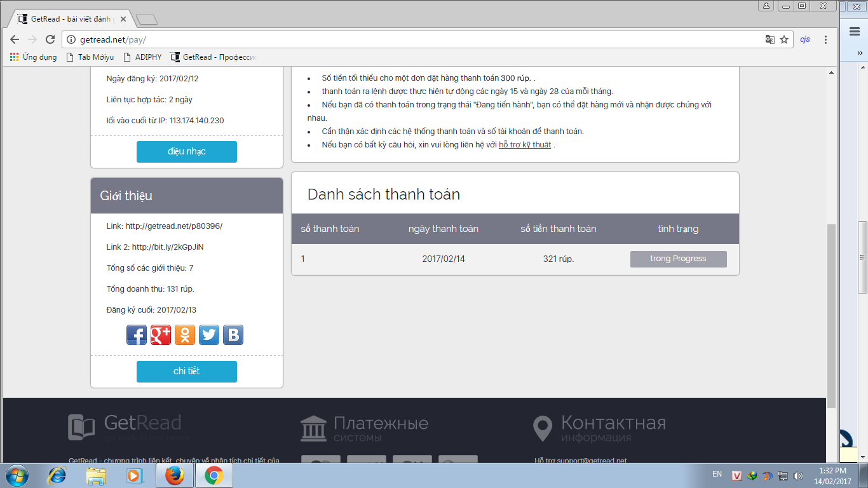Viewport: 868px width, 488px height.
Task: Click the trong Progress status button
Action: [679, 259]
